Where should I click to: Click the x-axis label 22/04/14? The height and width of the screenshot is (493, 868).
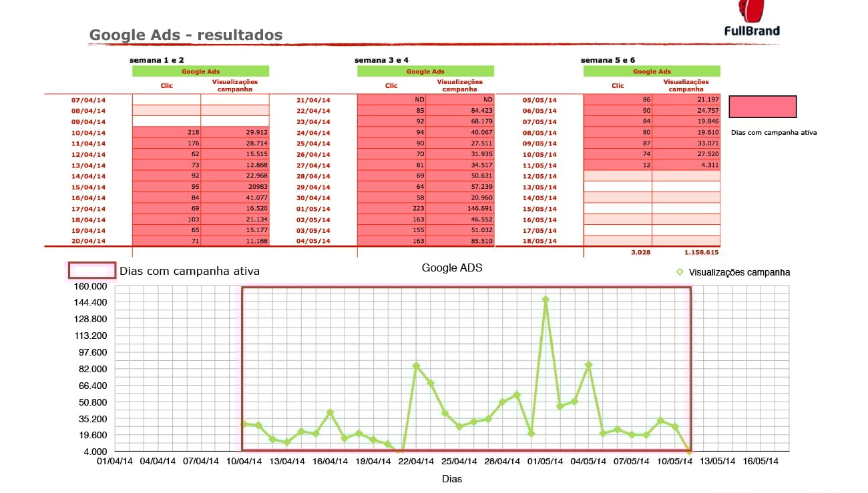tap(415, 461)
